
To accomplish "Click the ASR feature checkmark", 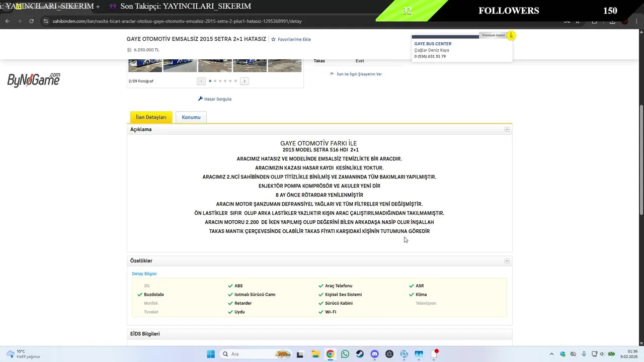I will click(x=412, y=286).
